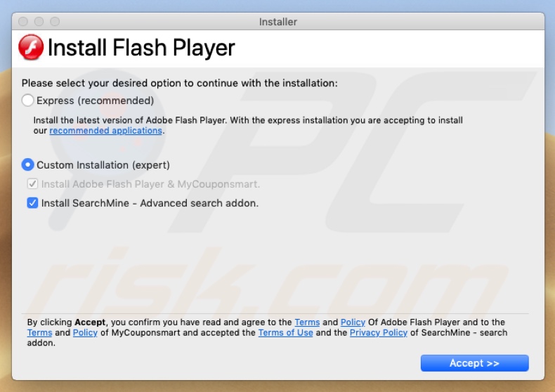Click the bold Accept word in disclaimer
The image size is (555, 392).
(90, 322)
